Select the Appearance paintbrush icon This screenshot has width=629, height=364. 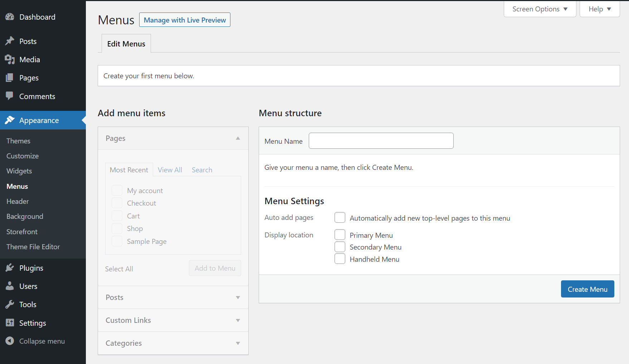tap(10, 120)
